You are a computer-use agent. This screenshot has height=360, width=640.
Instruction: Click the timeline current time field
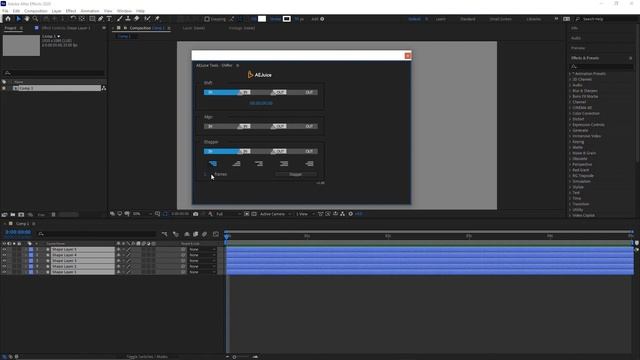18,232
